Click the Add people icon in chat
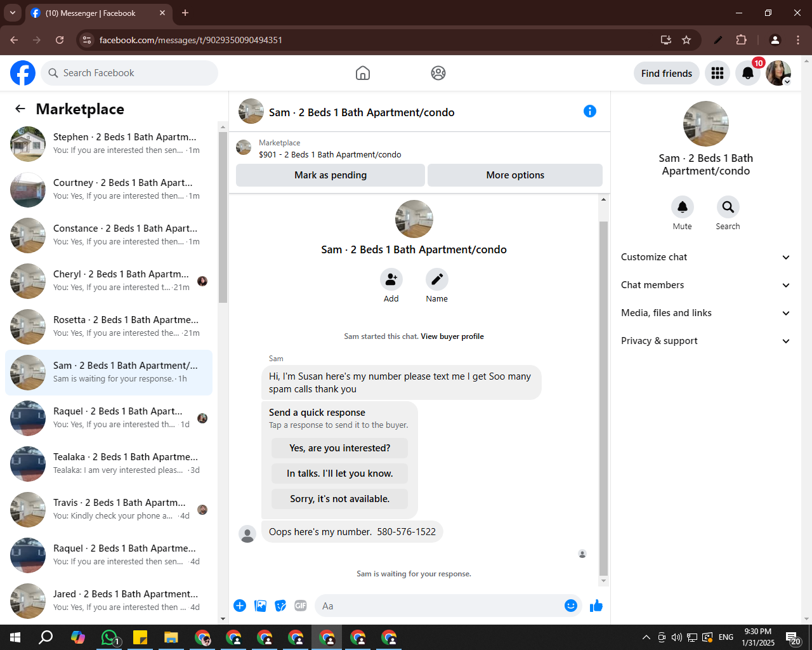The height and width of the screenshot is (650, 812). click(391, 279)
